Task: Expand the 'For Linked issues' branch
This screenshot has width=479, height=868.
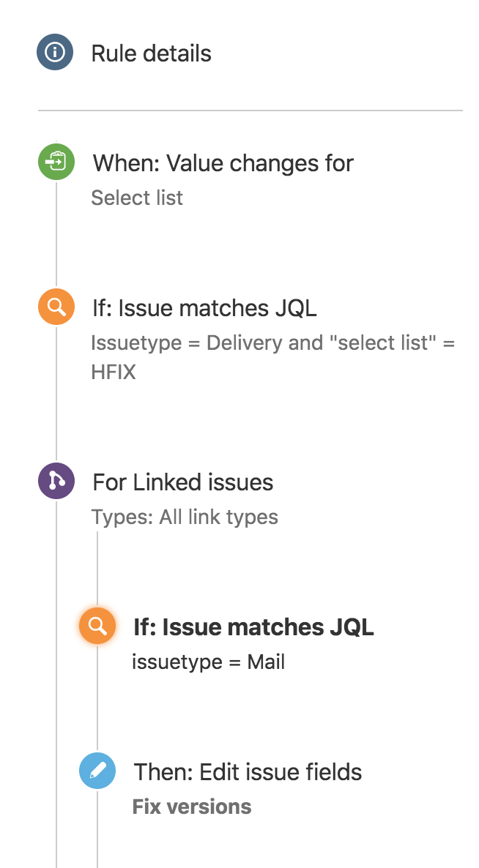Action: pos(182,482)
